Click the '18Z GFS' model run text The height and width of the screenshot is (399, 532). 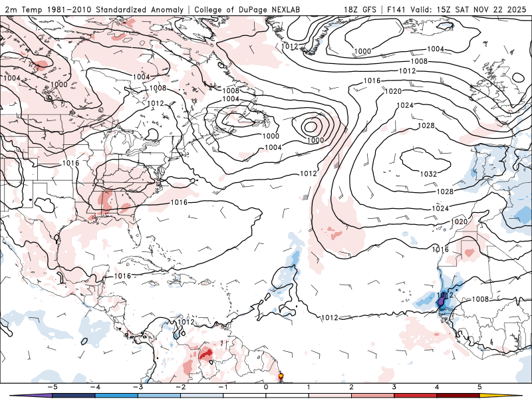click(x=360, y=9)
